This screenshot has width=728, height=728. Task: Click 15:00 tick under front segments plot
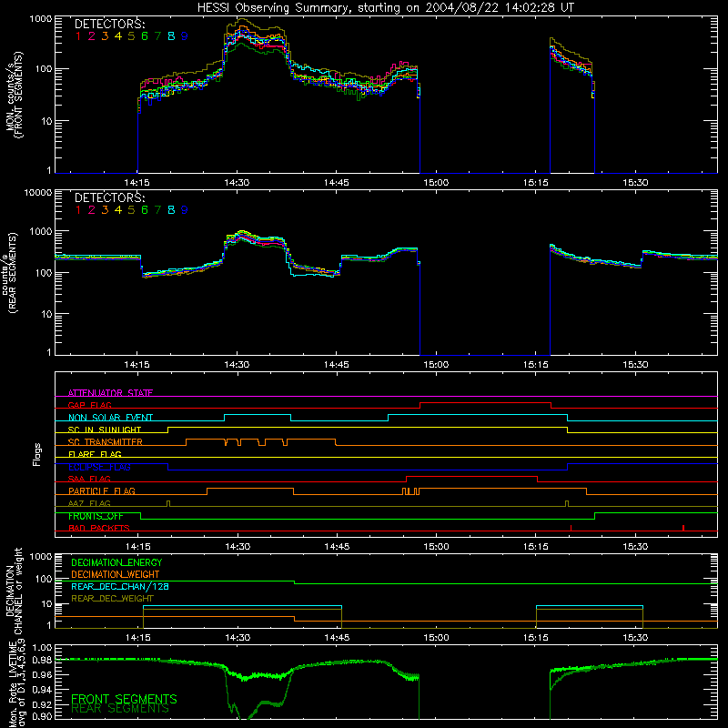(x=436, y=183)
